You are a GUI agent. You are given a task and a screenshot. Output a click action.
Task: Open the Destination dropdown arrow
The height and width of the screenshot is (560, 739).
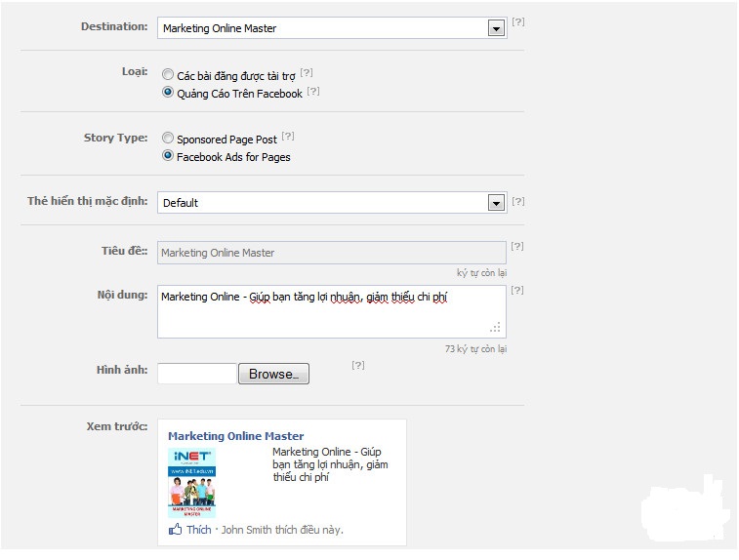click(496, 28)
